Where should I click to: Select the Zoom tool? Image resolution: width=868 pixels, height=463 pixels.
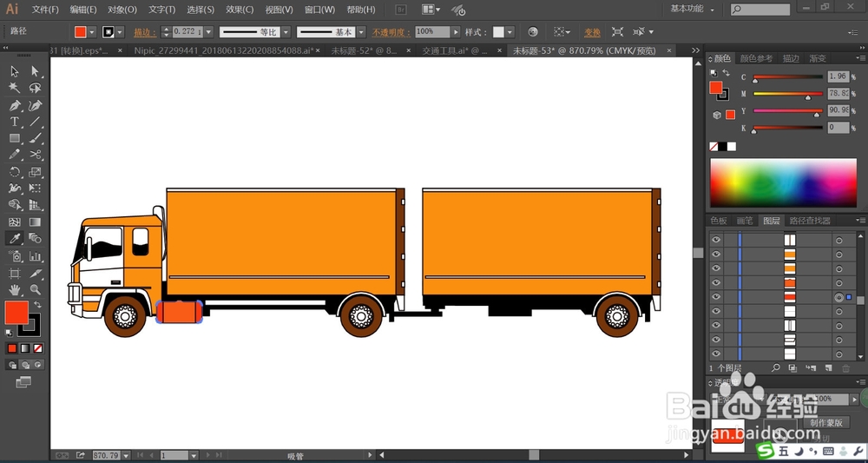pos(35,289)
